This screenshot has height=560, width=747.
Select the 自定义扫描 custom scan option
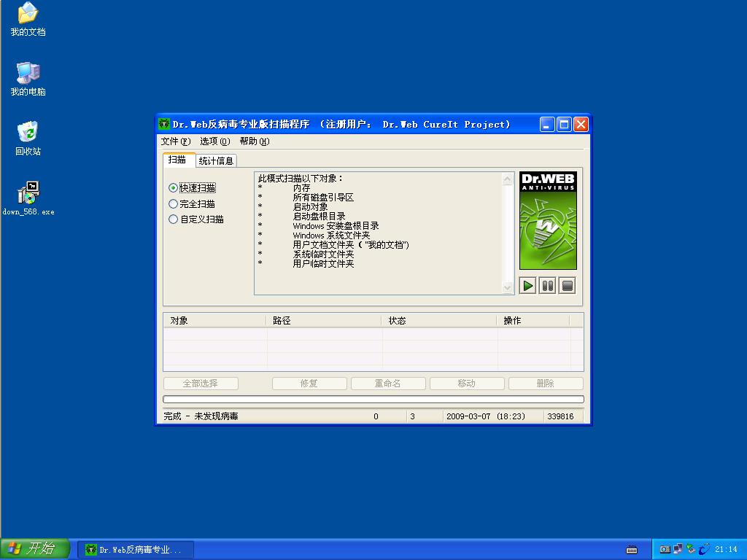[196, 219]
